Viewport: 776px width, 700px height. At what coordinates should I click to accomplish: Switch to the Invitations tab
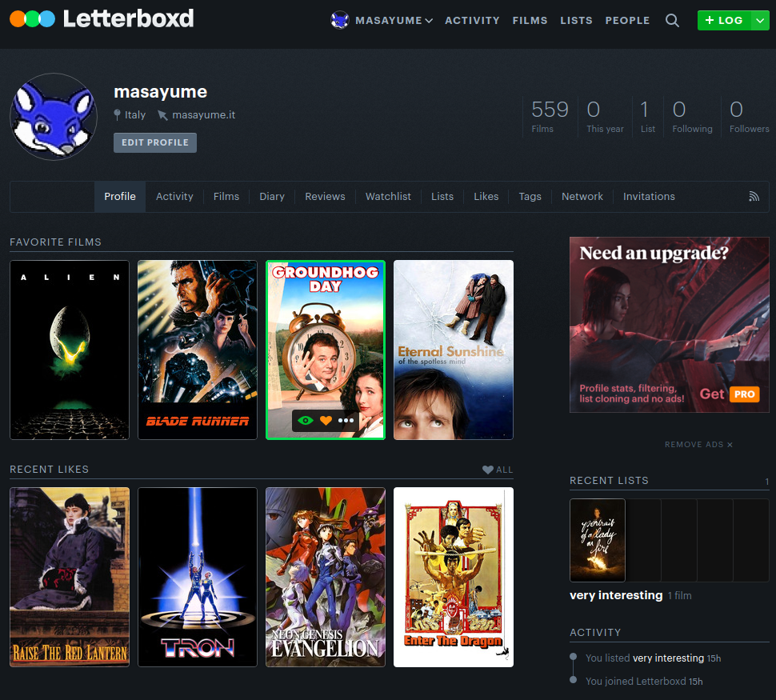[648, 197]
